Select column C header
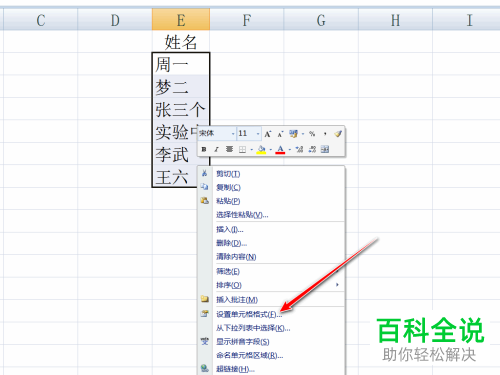Screen dimensions: 500x375 tap(40, 20)
